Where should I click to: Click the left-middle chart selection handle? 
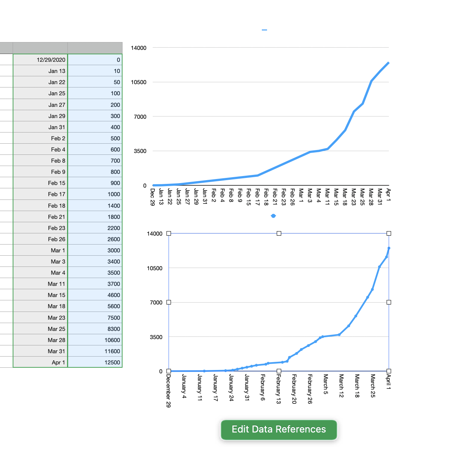[169, 302]
